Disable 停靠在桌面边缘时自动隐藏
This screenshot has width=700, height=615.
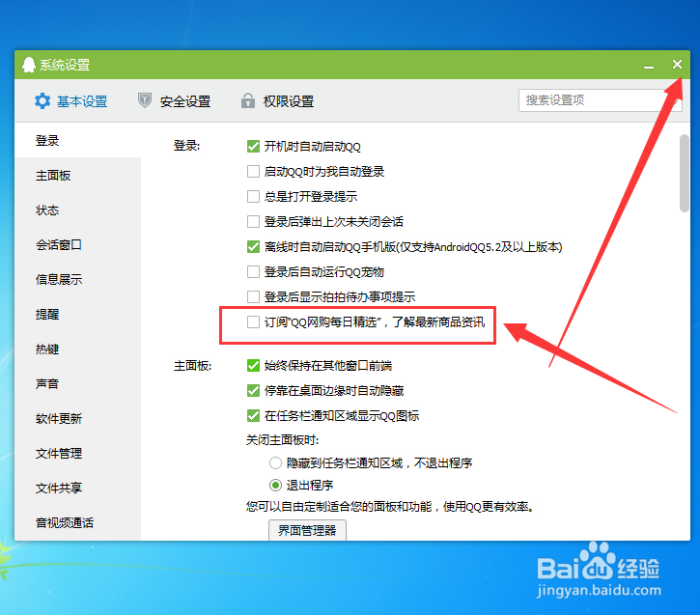[x=253, y=390]
